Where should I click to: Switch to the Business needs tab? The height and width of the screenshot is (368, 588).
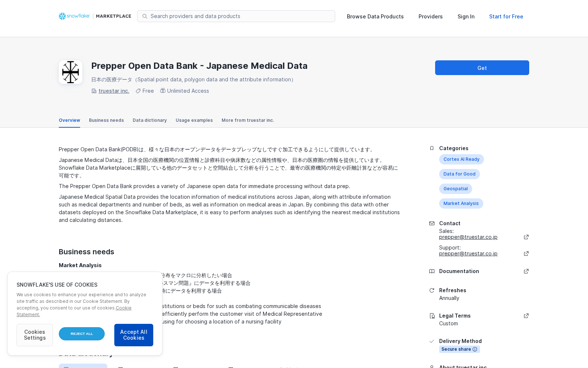[106, 120]
